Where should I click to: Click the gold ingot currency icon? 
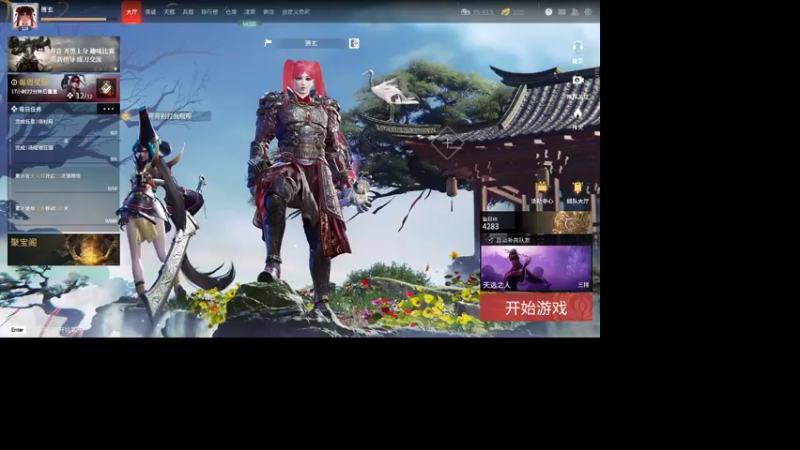coord(505,12)
